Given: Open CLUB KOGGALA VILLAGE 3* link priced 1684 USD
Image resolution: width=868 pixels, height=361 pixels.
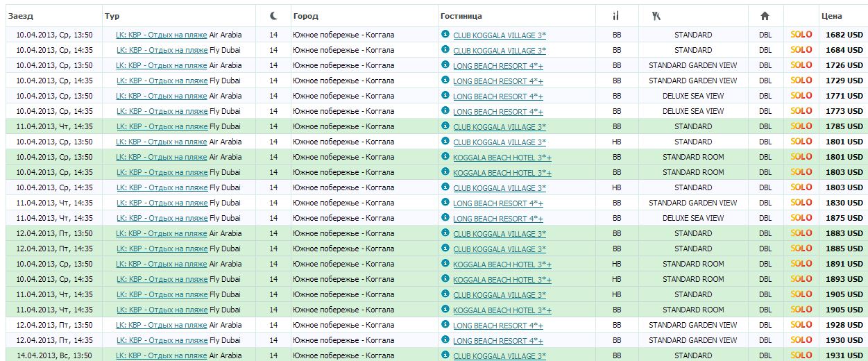Looking at the screenshot, I should click(500, 51).
